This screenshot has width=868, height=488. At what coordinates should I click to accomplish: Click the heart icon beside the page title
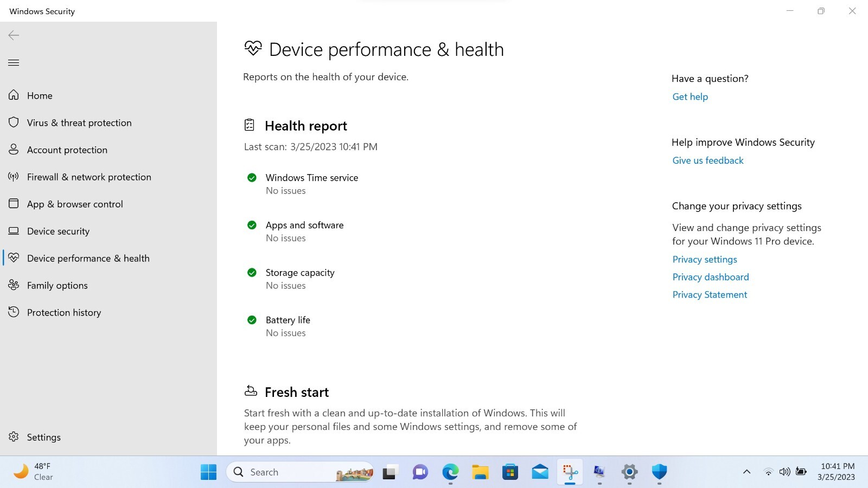tap(253, 48)
